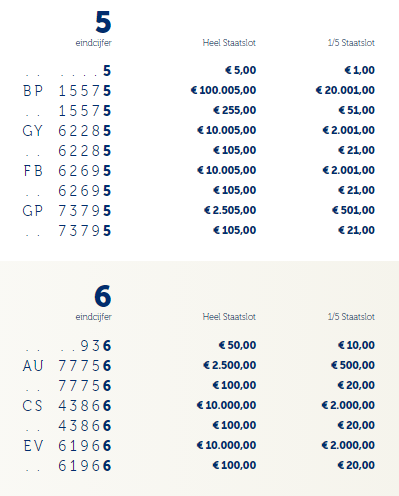Click the € 50,00 prize amount

(x=237, y=345)
